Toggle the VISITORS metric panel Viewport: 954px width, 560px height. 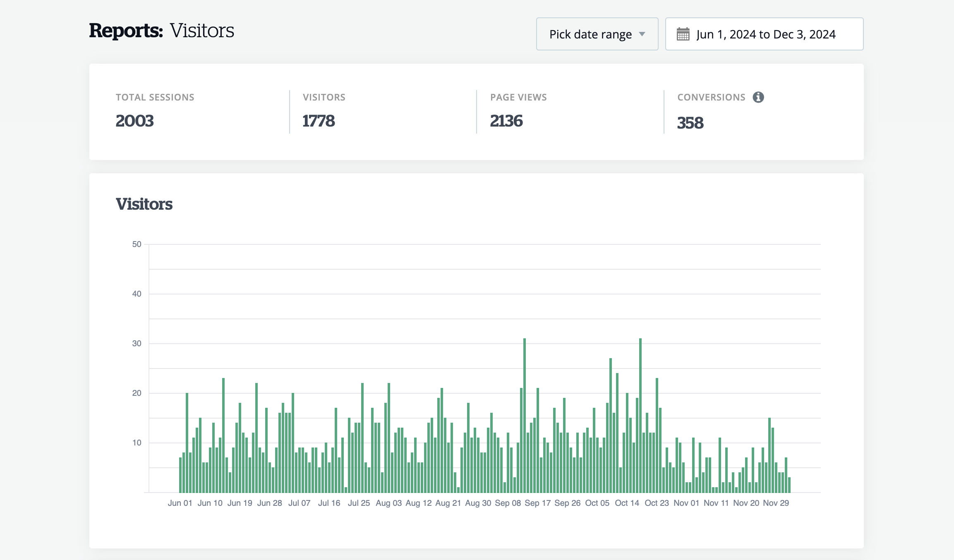tap(324, 112)
